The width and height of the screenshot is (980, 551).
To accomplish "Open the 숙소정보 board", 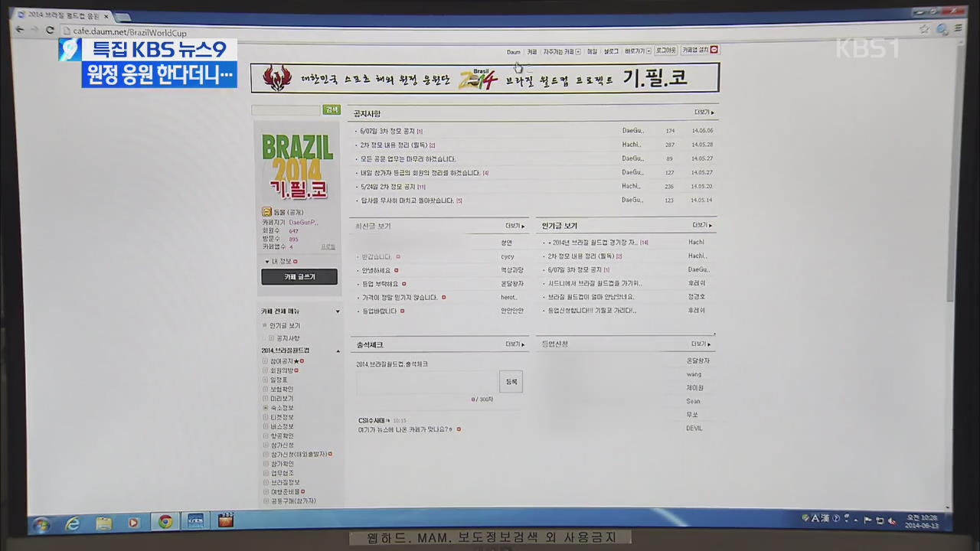I will click(x=282, y=408).
